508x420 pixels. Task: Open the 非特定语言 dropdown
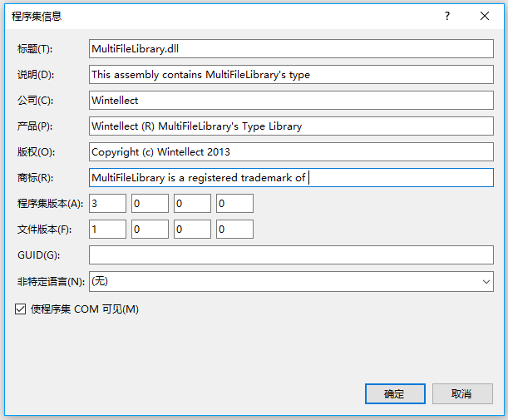pos(291,281)
